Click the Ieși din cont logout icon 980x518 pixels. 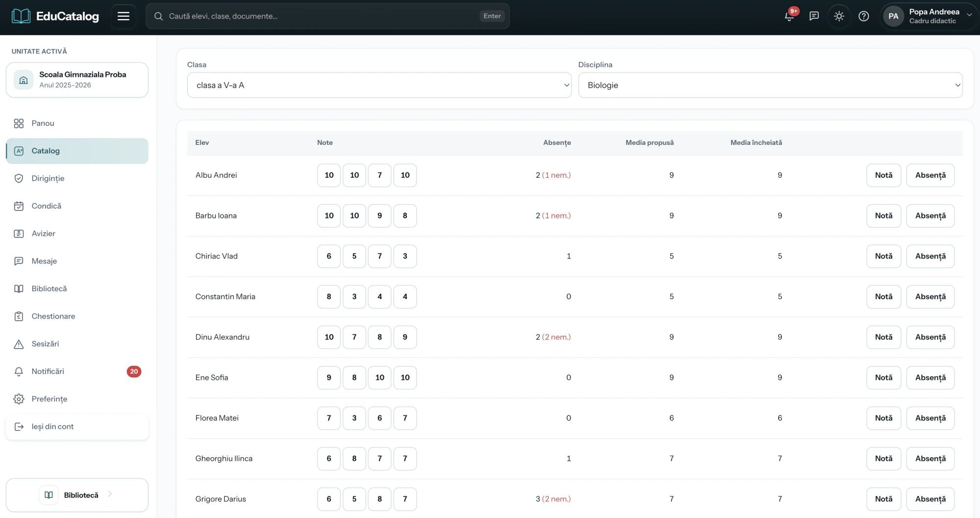point(19,427)
